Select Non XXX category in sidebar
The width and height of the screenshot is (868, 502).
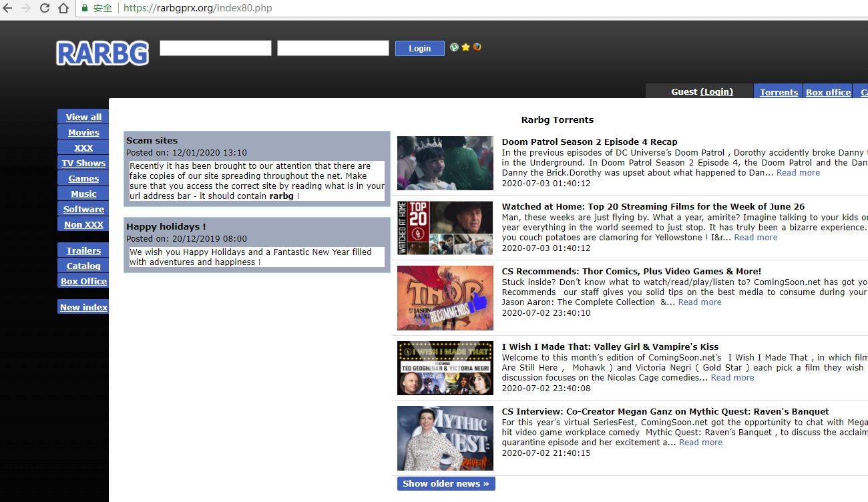[83, 224]
